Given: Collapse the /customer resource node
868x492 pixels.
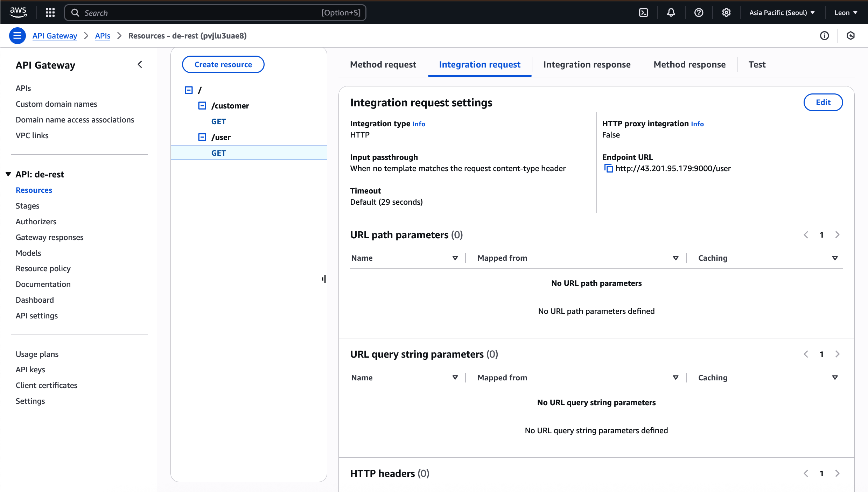Looking at the screenshot, I should coord(202,106).
